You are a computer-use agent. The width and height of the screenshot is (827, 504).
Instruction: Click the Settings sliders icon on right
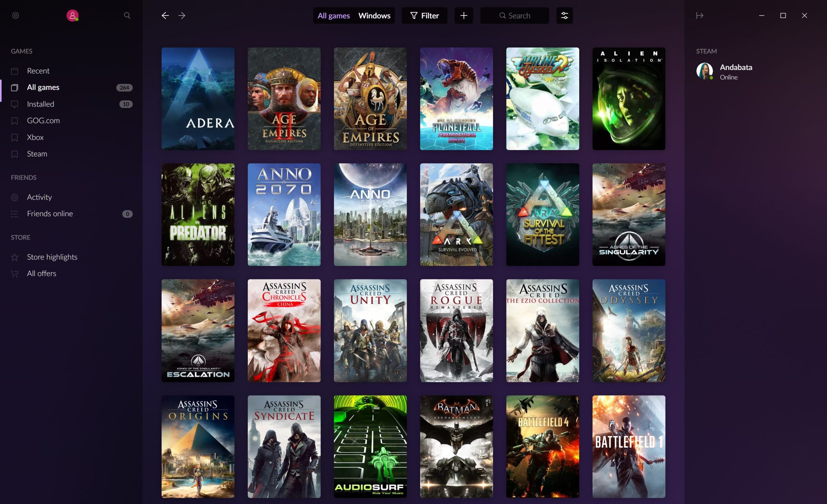(x=564, y=15)
